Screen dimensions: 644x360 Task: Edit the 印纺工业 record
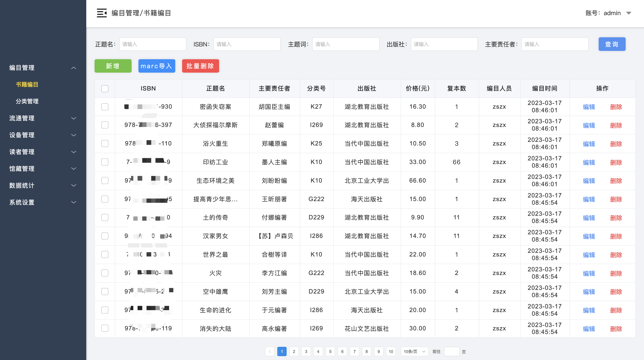click(x=589, y=162)
